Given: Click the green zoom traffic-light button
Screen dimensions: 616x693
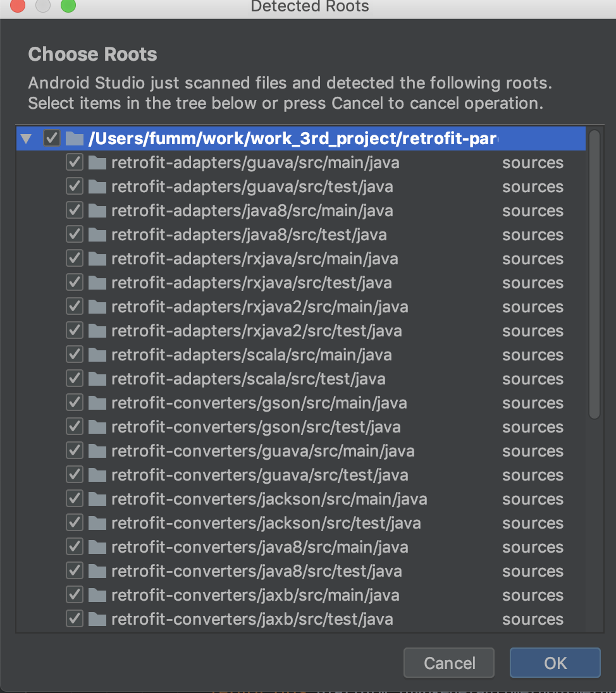Looking at the screenshot, I should [x=68, y=7].
